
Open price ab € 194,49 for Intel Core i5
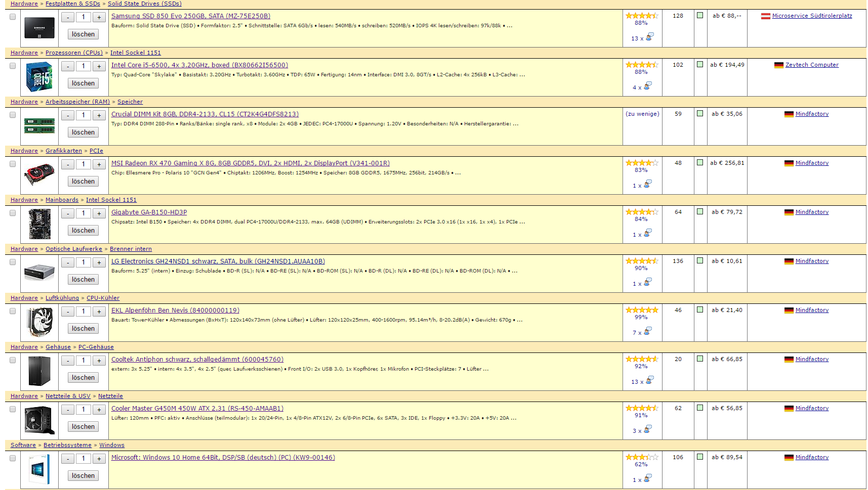pos(727,65)
